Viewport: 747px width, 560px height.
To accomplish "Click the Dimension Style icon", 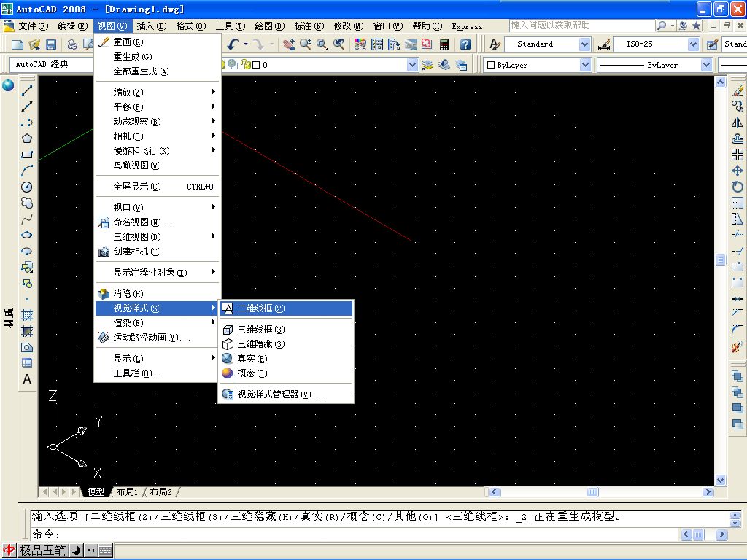I will click(604, 44).
